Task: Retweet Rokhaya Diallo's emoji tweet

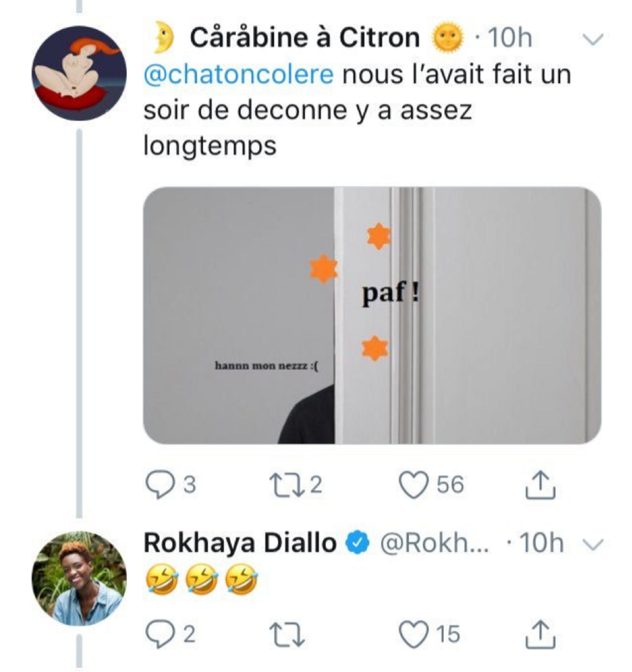Action: 287,634
